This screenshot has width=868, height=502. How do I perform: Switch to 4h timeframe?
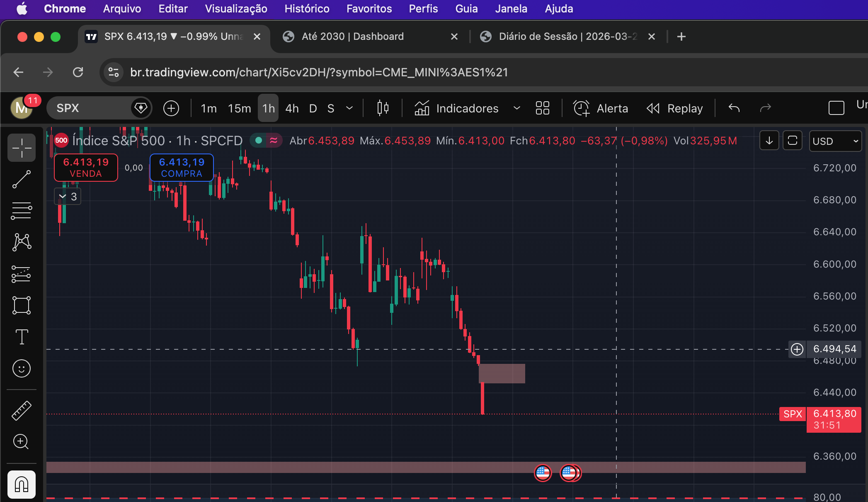coord(292,108)
